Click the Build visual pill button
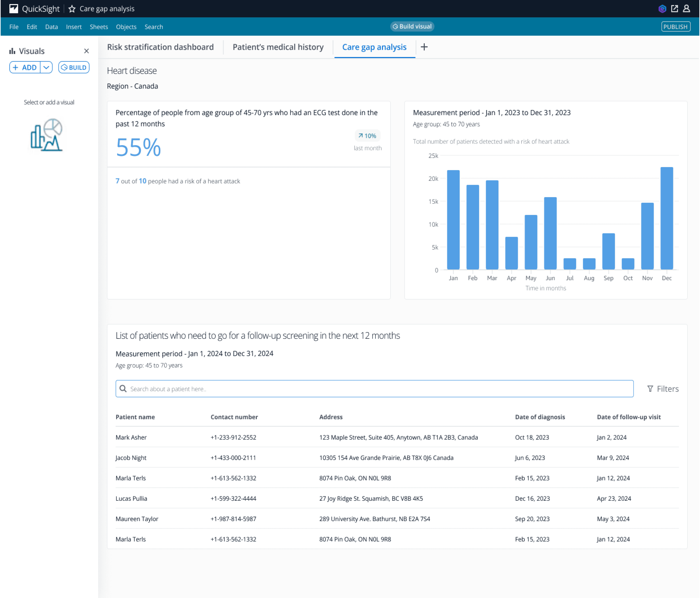The height and width of the screenshot is (598, 700). [x=412, y=26]
